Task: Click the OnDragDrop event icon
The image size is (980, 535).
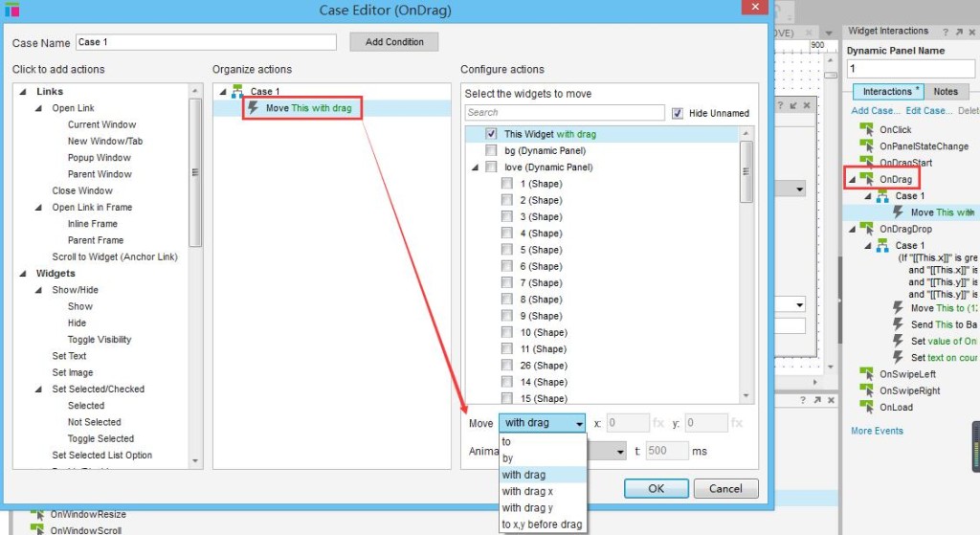Action: point(866,229)
